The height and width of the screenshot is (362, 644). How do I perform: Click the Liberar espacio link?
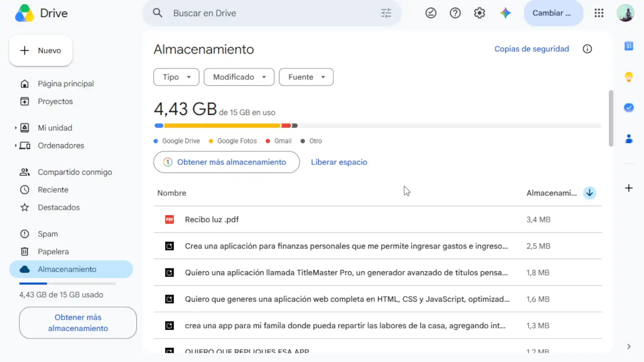[x=339, y=162]
